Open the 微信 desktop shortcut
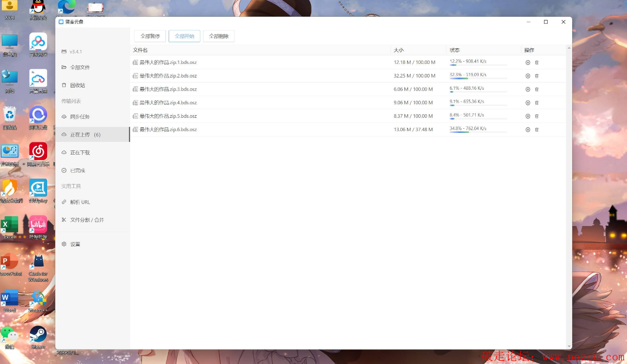 [10, 338]
